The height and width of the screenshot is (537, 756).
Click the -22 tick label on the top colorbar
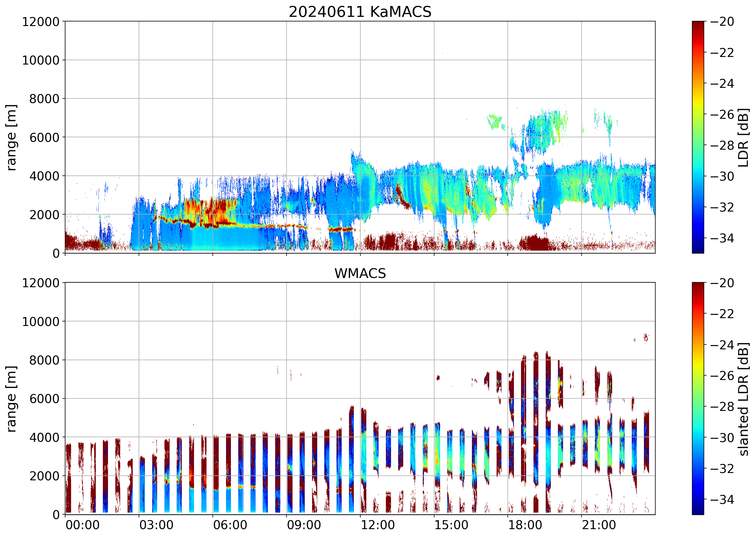point(722,53)
